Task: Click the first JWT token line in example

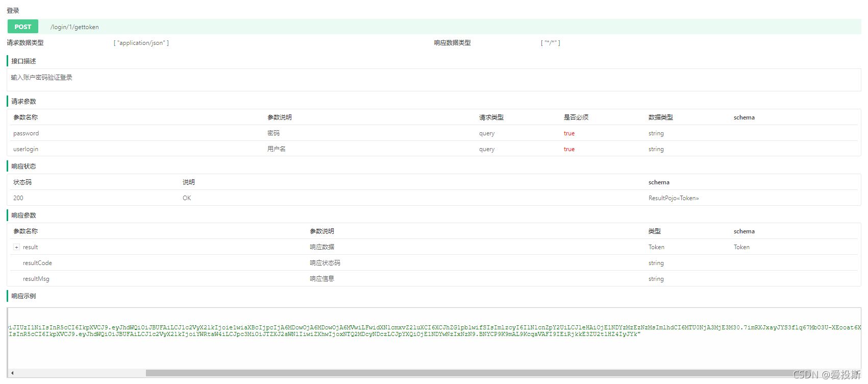Action: click(x=435, y=327)
